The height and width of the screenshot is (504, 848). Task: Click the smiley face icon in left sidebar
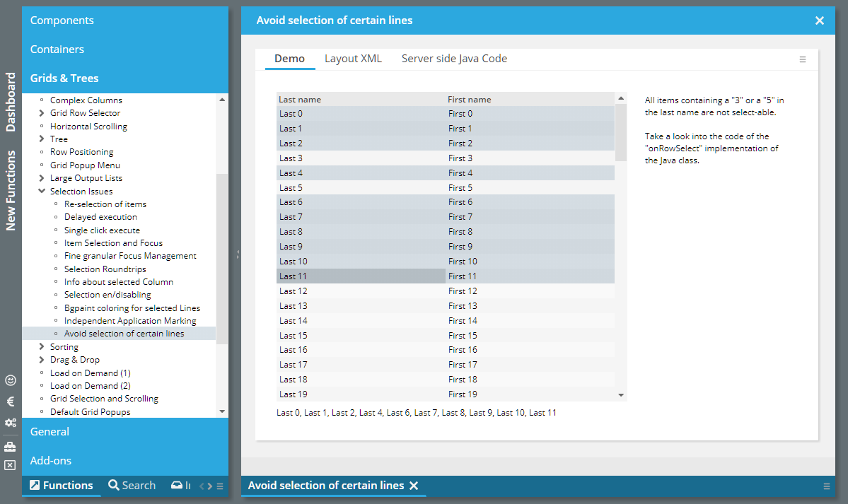click(10, 380)
